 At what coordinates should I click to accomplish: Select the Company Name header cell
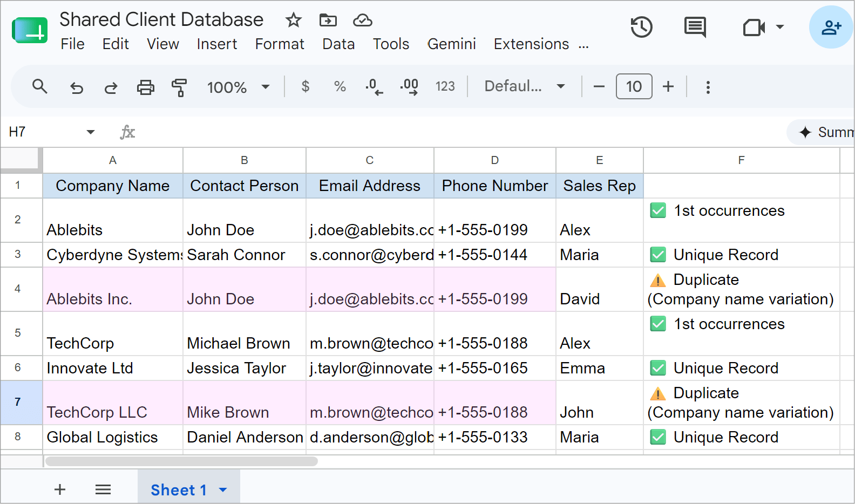point(113,186)
